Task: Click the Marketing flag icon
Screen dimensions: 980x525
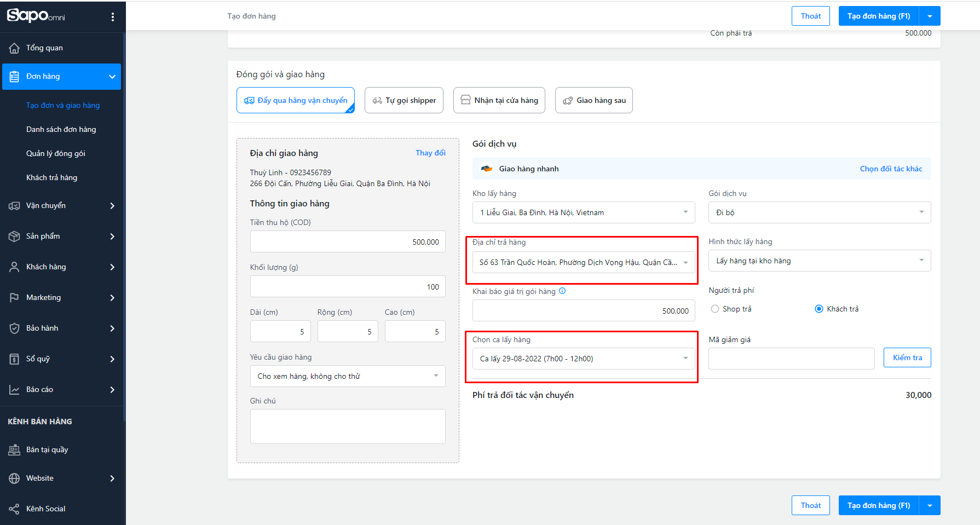Action: pos(14,298)
